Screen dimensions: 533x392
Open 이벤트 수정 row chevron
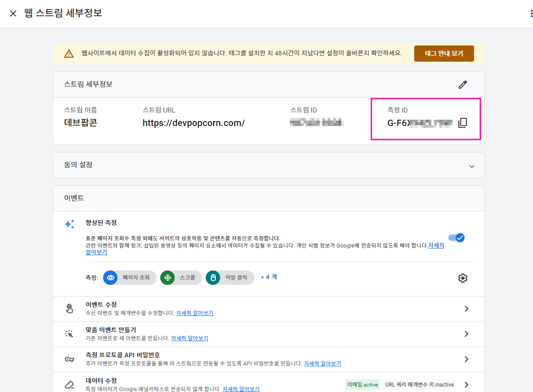tap(466, 309)
